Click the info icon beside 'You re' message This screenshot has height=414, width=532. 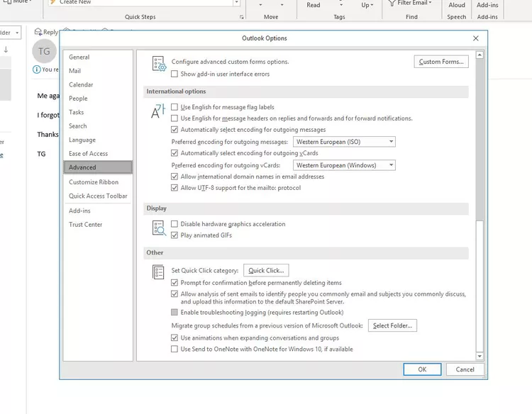(x=36, y=69)
